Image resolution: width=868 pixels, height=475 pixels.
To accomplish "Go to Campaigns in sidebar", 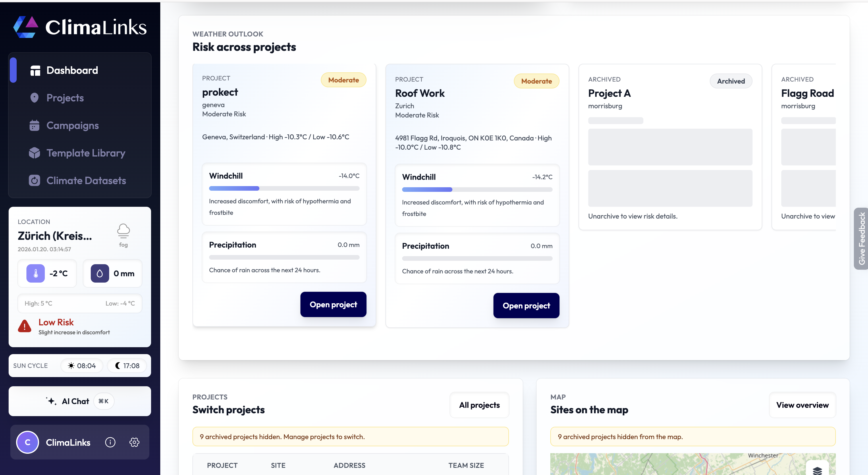I will (72, 125).
